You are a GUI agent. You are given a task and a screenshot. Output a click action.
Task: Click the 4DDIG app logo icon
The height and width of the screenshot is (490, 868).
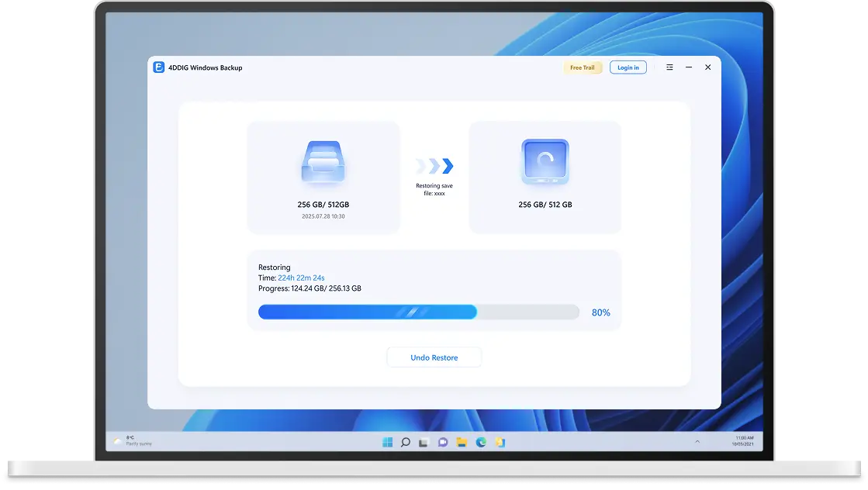tap(159, 67)
